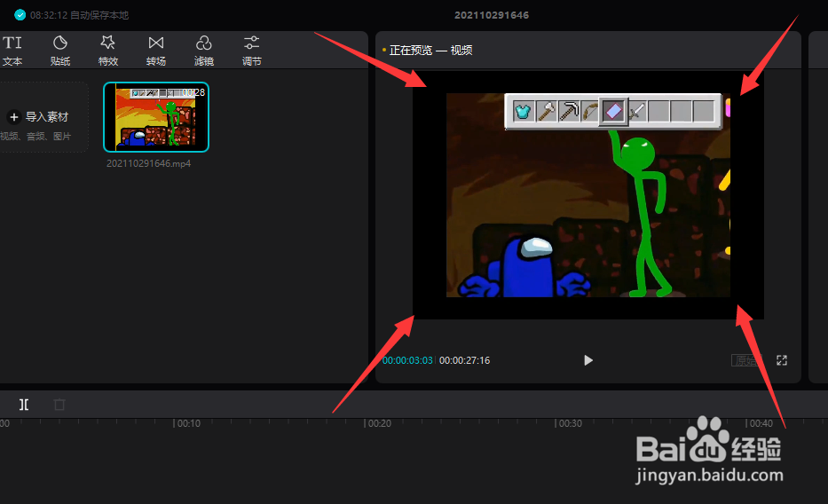Image resolution: width=828 pixels, height=504 pixels.
Task: Click the 202110291646.mp4 file name
Action: coord(148,163)
